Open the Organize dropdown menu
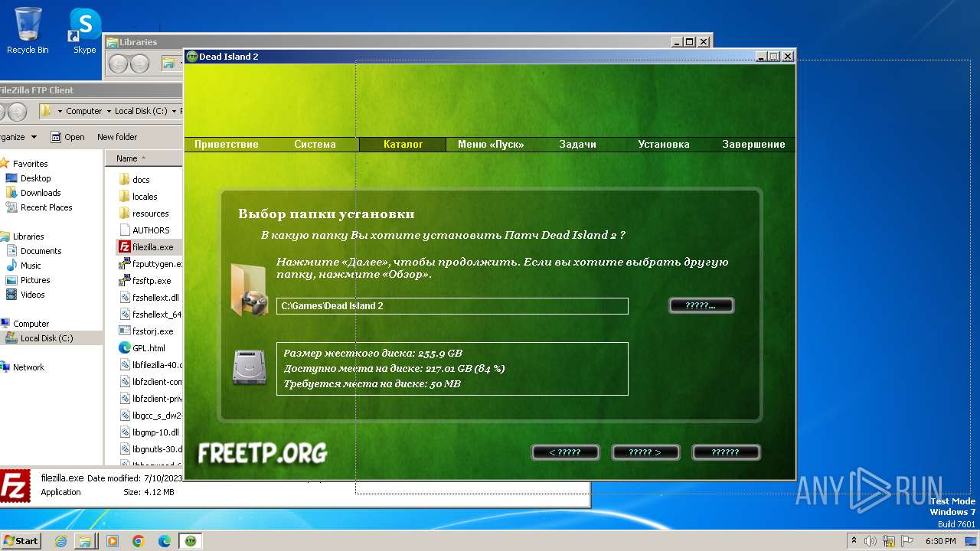Viewport: 980px width, 551px height. 18,137
